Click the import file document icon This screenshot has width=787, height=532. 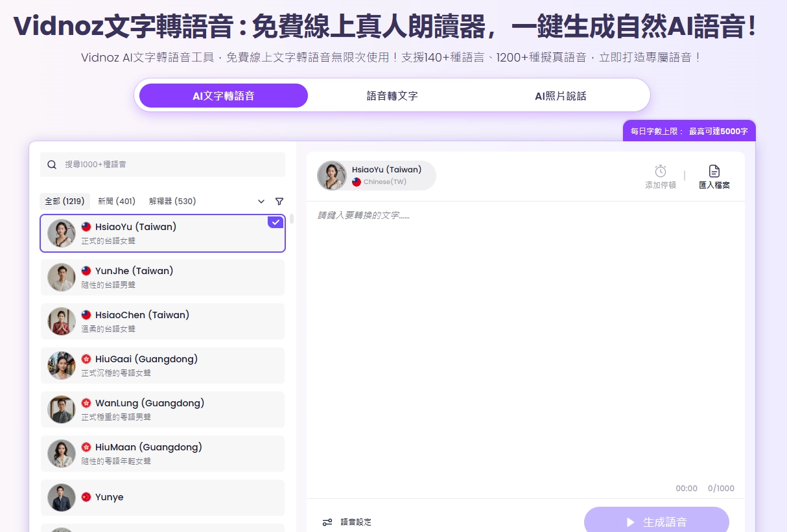pos(714,171)
